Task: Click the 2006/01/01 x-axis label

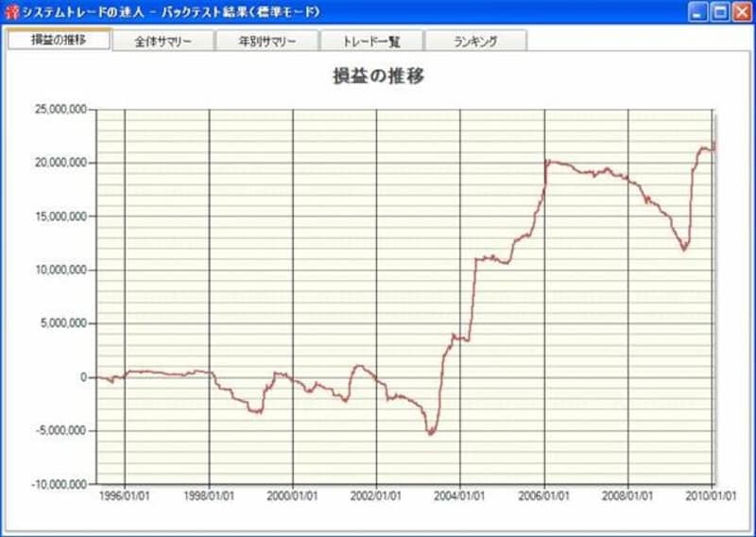Action: point(544,496)
